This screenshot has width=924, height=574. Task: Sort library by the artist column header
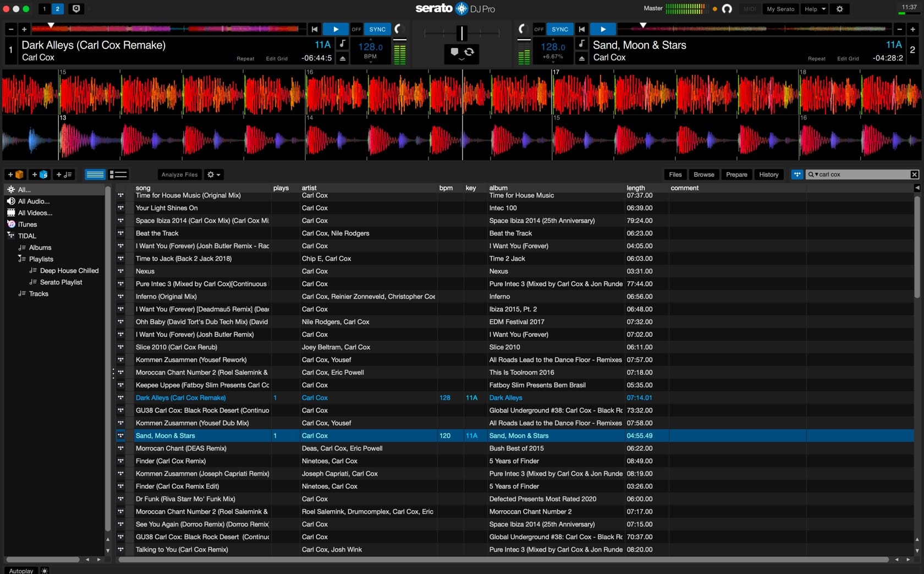(x=309, y=188)
